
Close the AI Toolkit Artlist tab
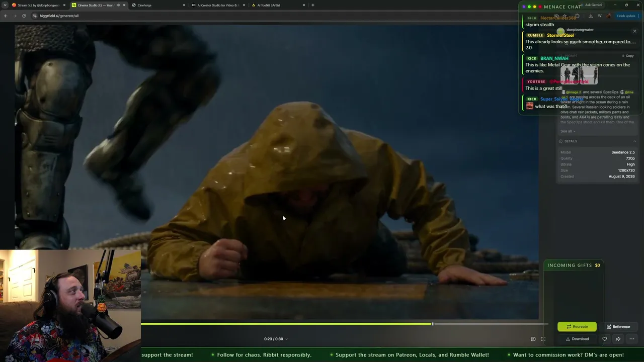(304, 5)
